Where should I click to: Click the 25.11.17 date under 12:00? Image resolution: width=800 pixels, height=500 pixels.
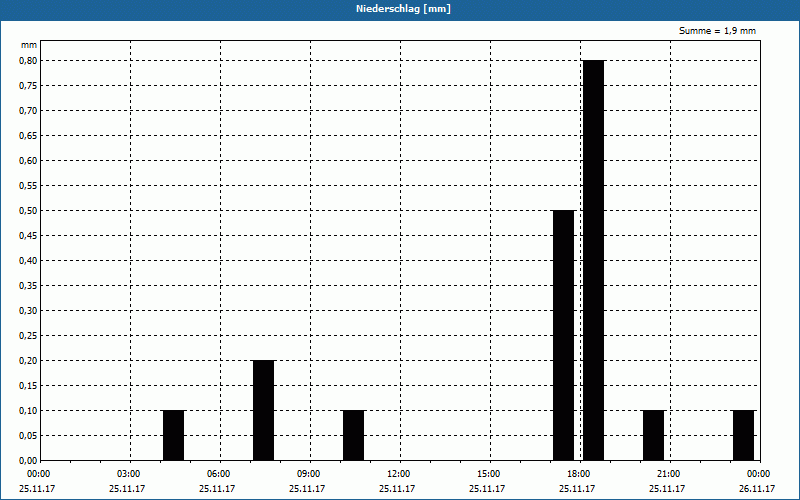(x=396, y=489)
